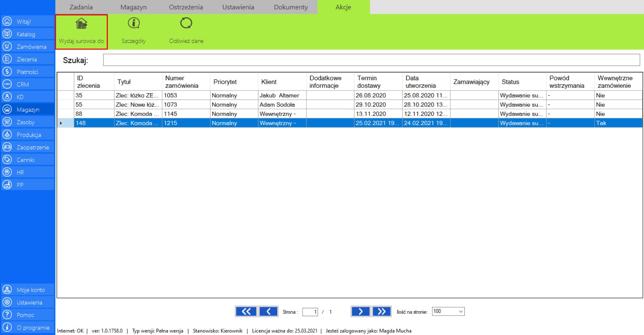This screenshot has width=644, height=335.
Task: Open Magazyn sidebar icon
Action: coord(7,110)
